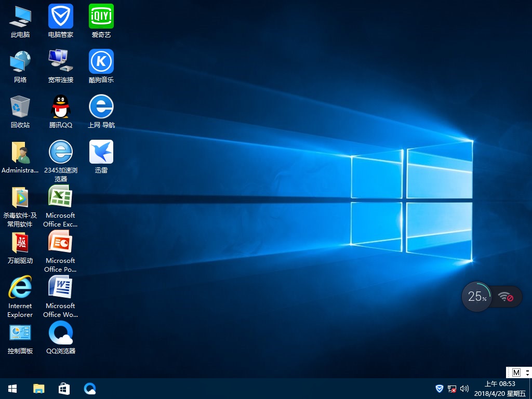Click the volume speaker icon in tray

(464, 389)
